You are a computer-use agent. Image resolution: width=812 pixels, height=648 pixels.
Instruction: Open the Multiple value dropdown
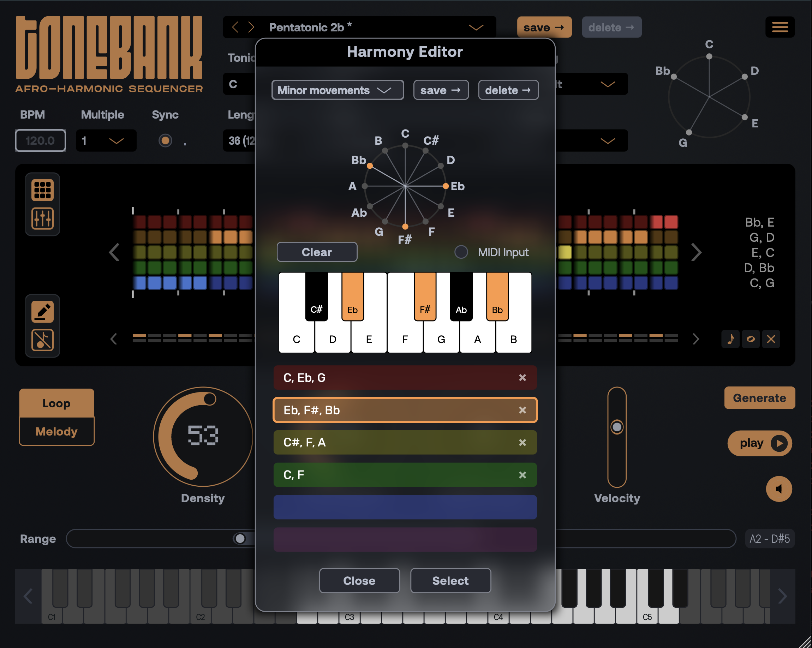[106, 140]
